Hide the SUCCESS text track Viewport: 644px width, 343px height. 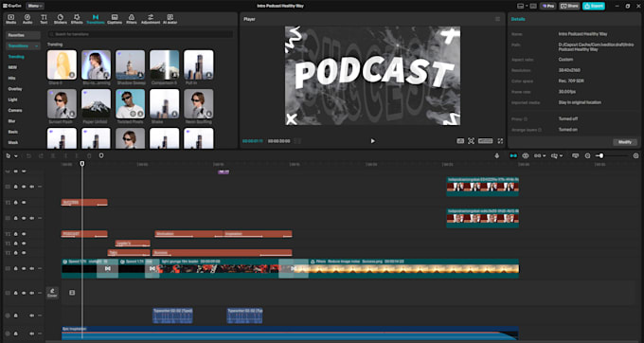pos(24,203)
